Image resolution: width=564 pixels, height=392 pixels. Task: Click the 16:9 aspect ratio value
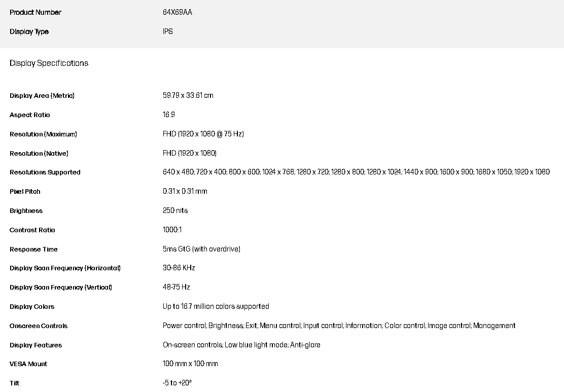(168, 115)
